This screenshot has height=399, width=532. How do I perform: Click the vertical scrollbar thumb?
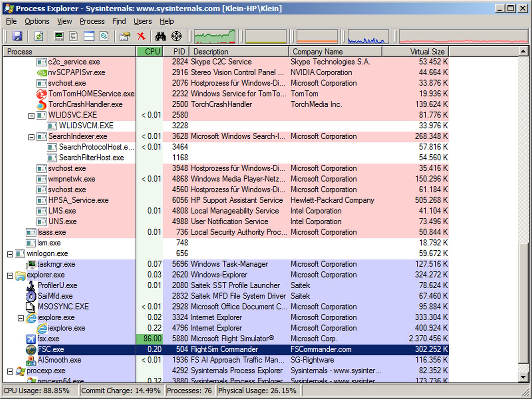pos(523,303)
